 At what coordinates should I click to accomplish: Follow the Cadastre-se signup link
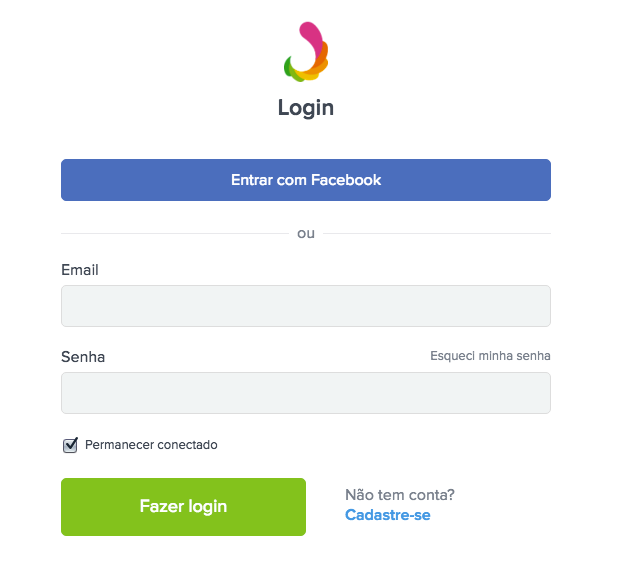tap(388, 515)
